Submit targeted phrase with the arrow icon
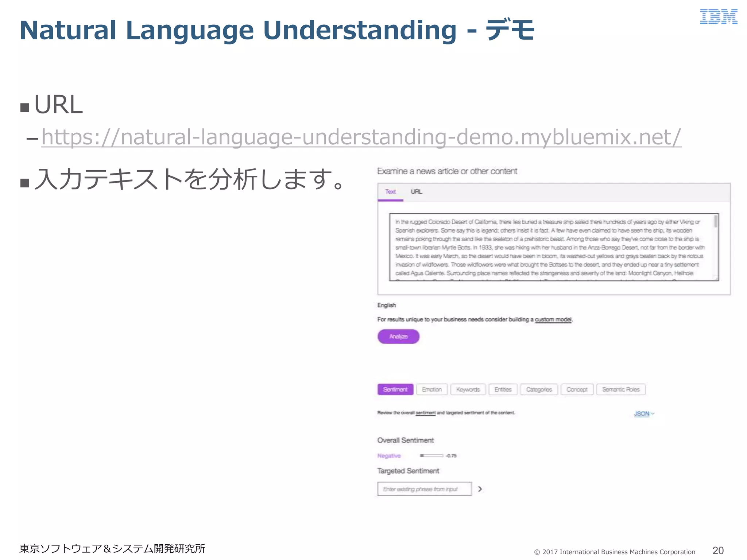 [480, 489]
